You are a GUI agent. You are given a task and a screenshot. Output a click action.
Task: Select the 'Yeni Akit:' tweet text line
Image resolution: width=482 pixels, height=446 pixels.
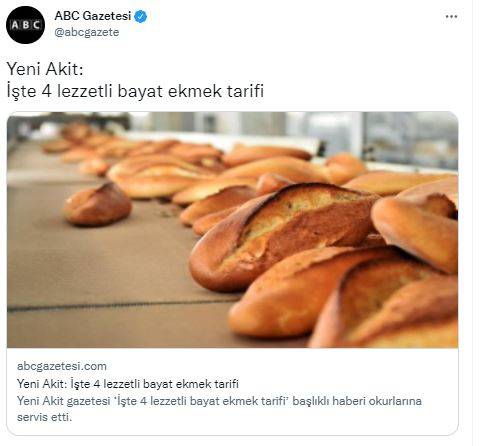[45, 69]
